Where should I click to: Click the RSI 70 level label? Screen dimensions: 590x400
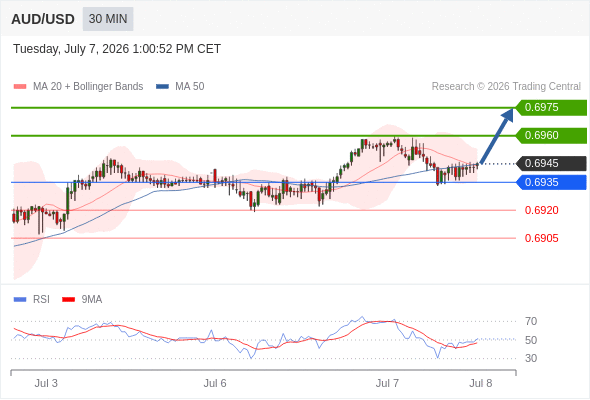pyautogui.click(x=531, y=321)
